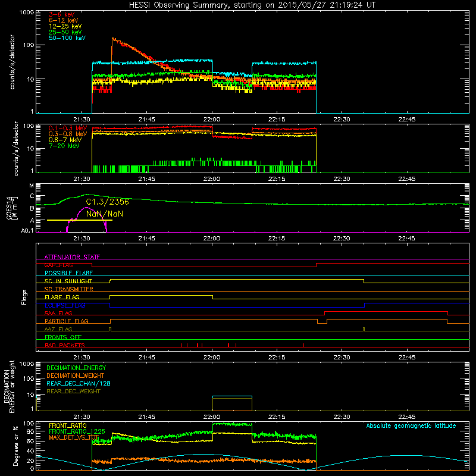This screenshot has height=476, width=476.
Task: Click the HESSI Observing Summary title text
Action: pos(252,5)
